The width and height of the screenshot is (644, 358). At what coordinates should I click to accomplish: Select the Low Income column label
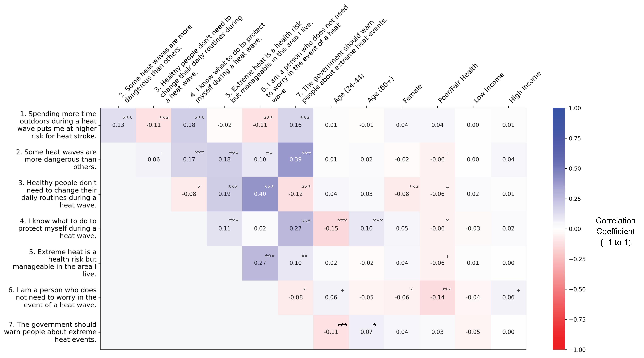(489, 88)
